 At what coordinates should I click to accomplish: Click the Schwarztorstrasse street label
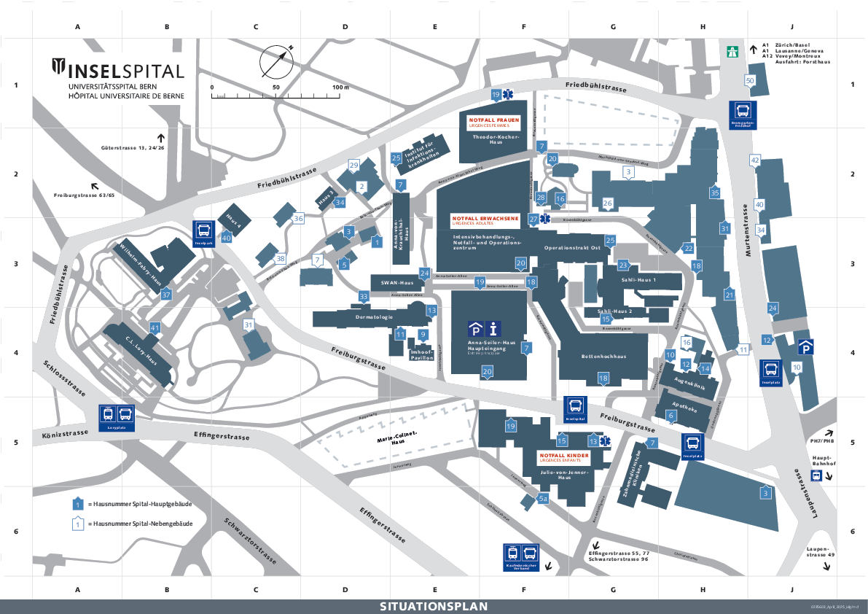[250, 541]
